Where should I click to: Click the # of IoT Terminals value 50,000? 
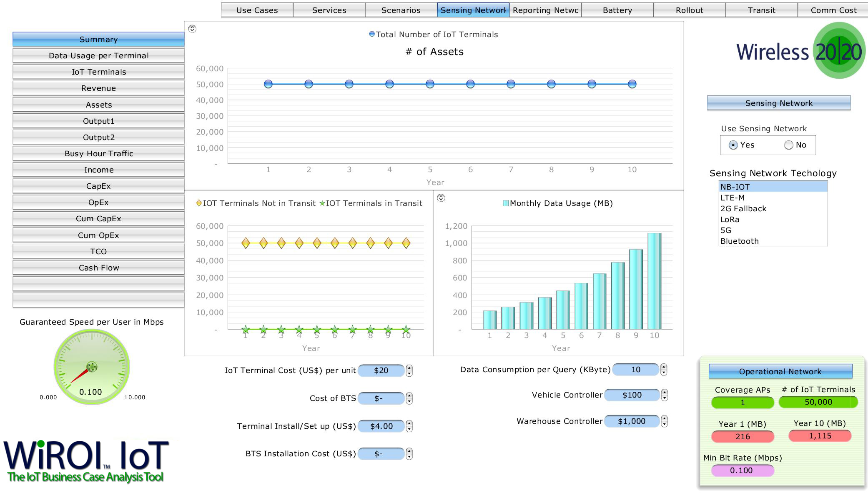point(818,402)
